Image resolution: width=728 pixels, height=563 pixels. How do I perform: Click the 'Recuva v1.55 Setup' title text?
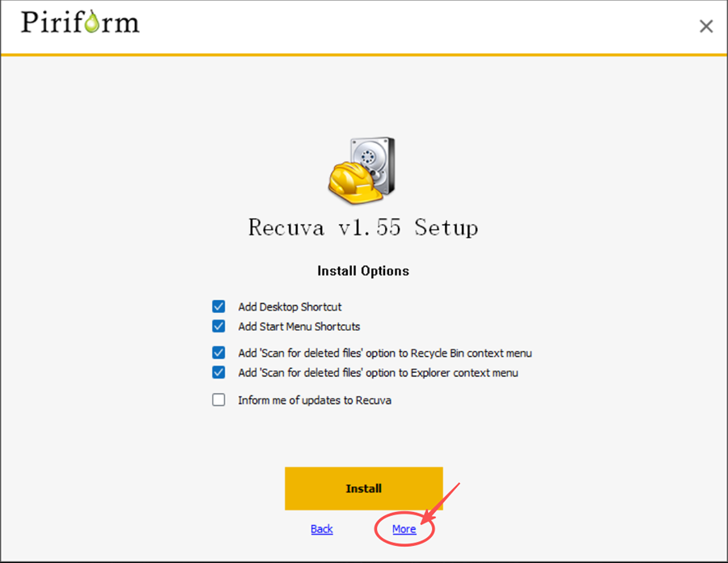click(x=363, y=227)
